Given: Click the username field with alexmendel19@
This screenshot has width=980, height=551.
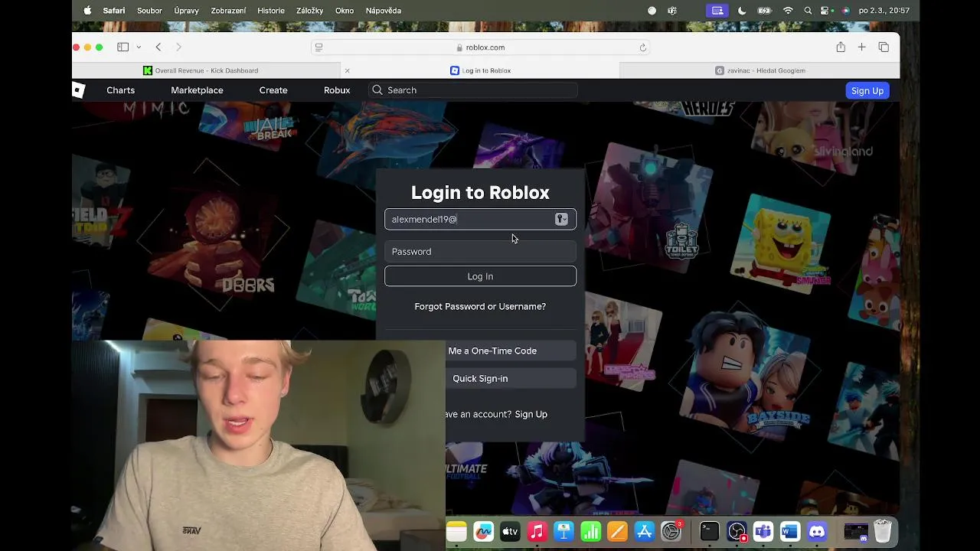Looking at the screenshot, I should point(480,219).
